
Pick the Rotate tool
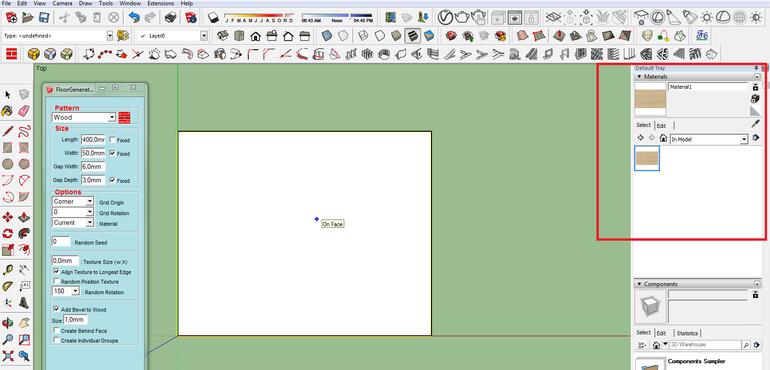(x=7, y=233)
